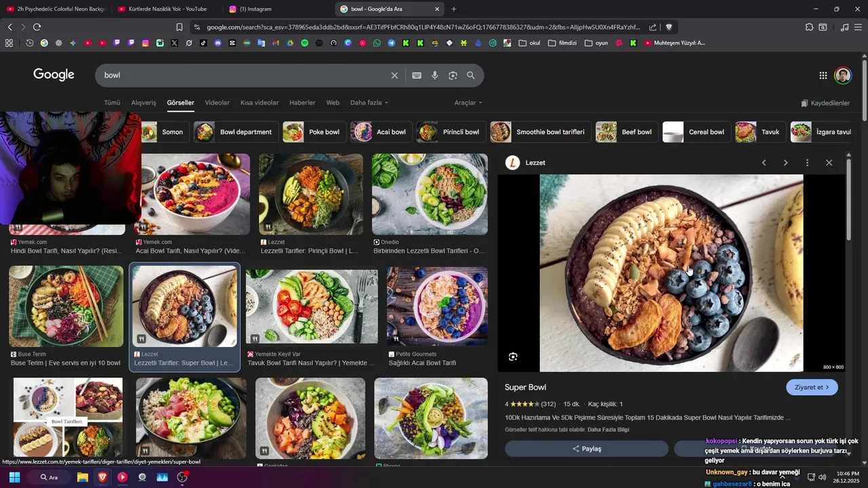Open the Acai Bowl Tarifi Yemek.com thumbnail
The width and height of the screenshot is (868, 488).
(x=193, y=195)
